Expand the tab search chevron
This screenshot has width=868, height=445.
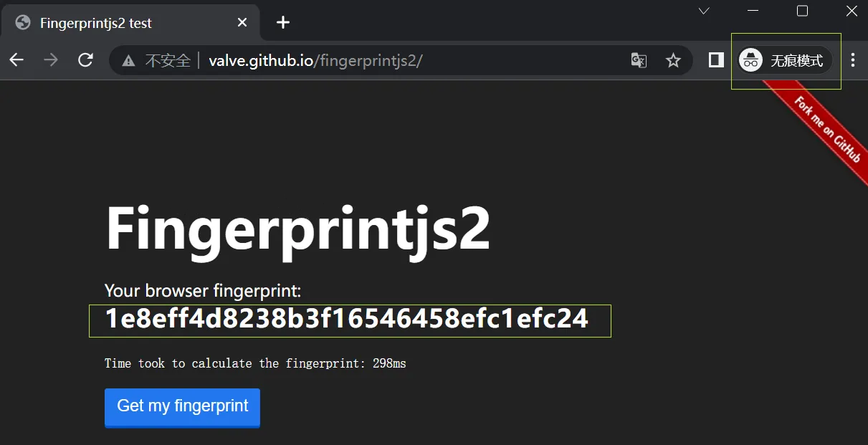pyautogui.click(x=704, y=11)
